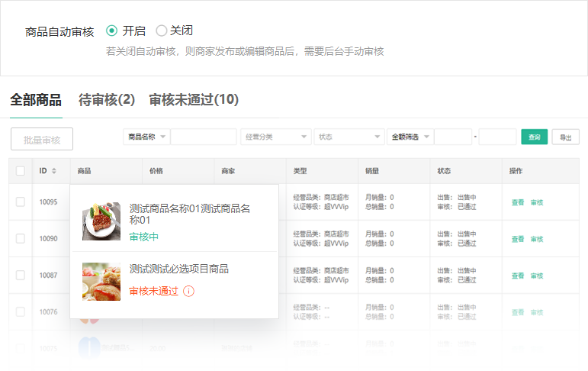The width and height of the screenshot is (588, 371).
Task: Open the 经营分类 dropdown
Action: [276, 137]
